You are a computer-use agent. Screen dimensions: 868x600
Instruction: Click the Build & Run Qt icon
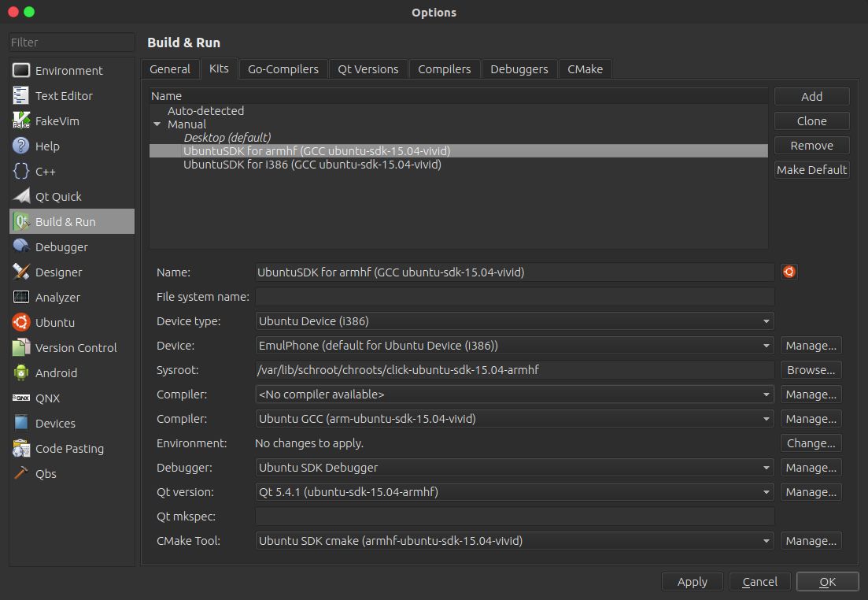[x=21, y=221]
